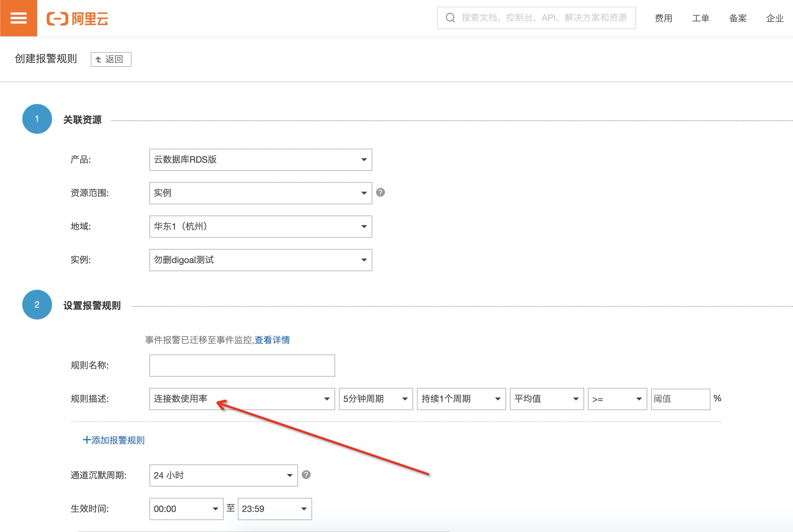Click the search magnifier icon
The height and width of the screenshot is (532, 793).
(450, 17)
